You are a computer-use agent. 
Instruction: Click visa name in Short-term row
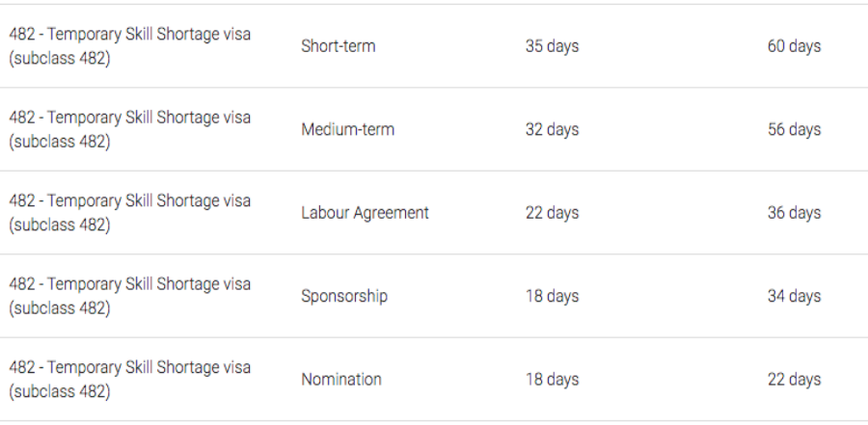tap(129, 46)
